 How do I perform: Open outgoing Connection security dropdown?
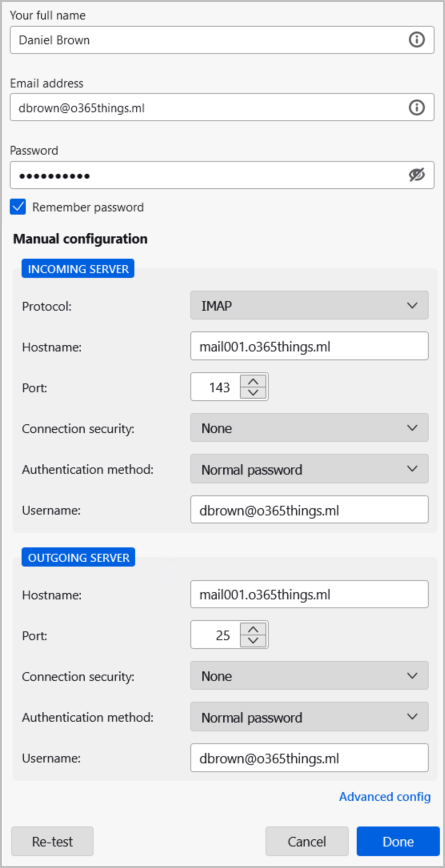(x=309, y=676)
